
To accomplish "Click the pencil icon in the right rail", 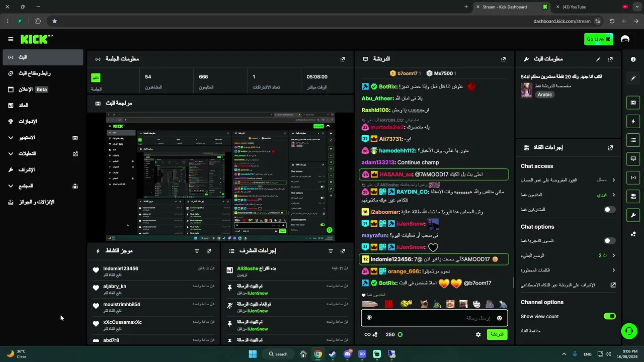I will tap(633, 78).
